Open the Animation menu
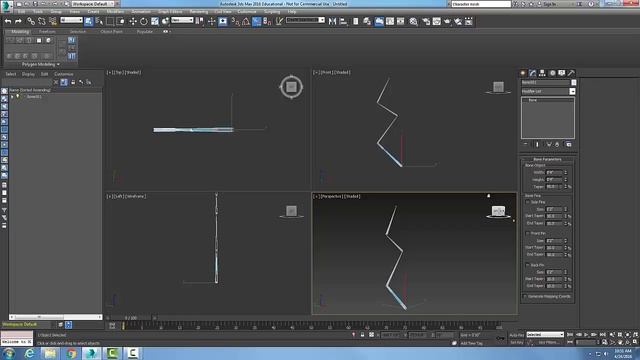Viewport: 640px width, 360px height. point(141,11)
